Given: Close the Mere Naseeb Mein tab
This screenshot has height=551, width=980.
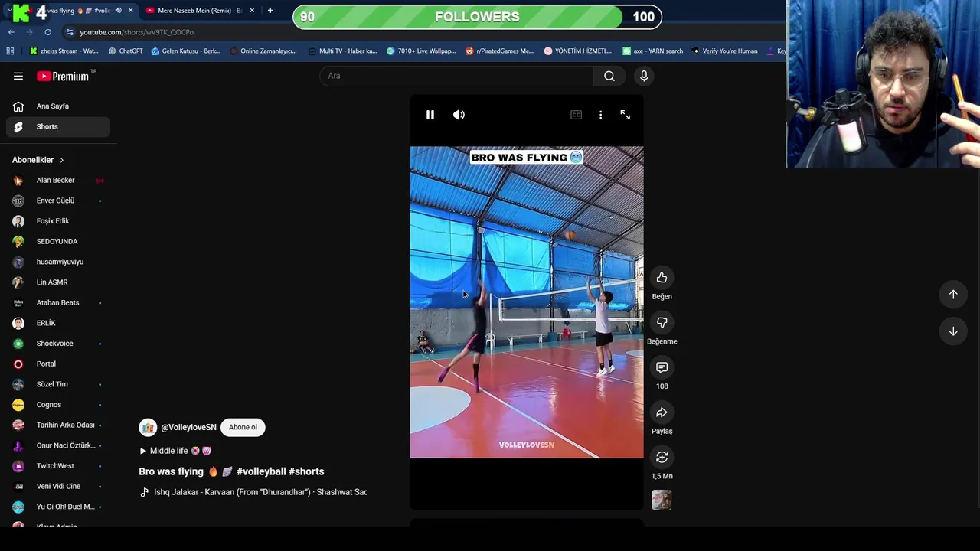Looking at the screenshot, I should [253, 11].
